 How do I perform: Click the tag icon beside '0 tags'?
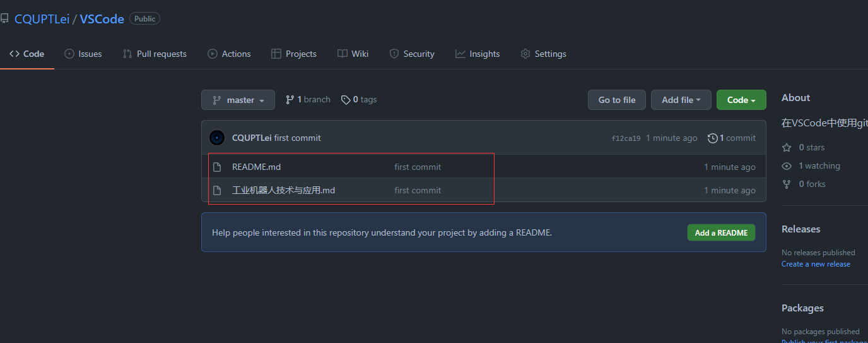[x=346, y=99]
